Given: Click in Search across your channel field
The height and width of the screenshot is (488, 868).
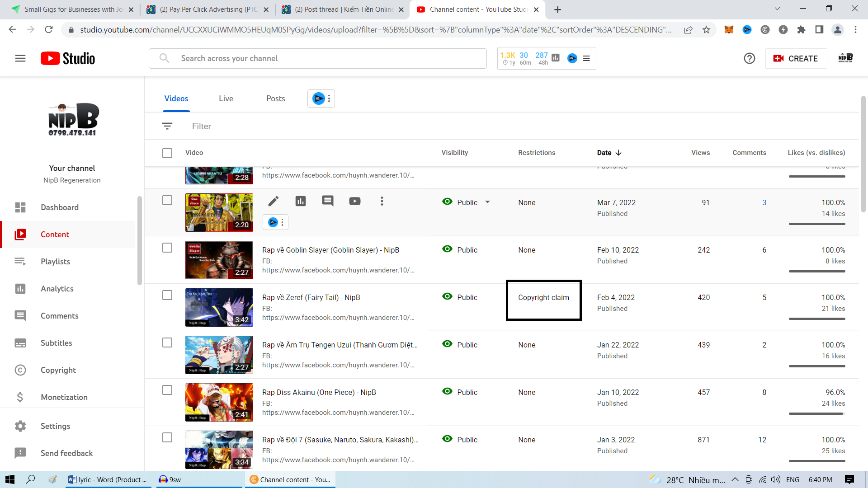Looking at the screenshot, I should click(x=318, y=58).
